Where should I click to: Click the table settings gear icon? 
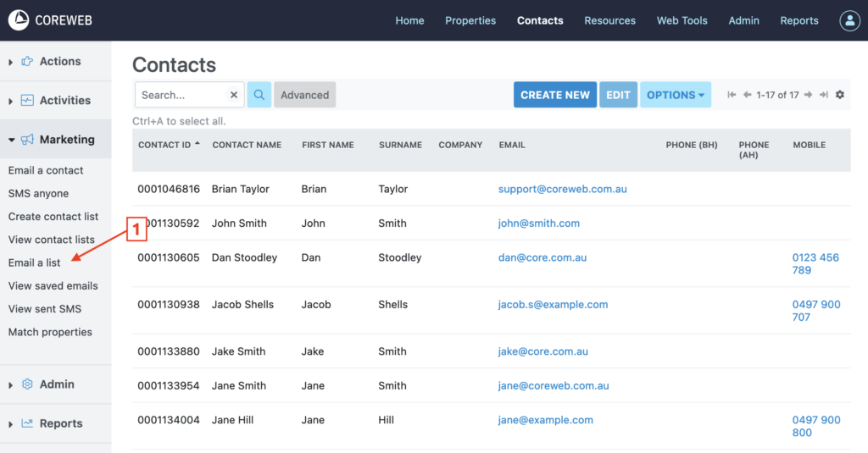click(840, 95)
